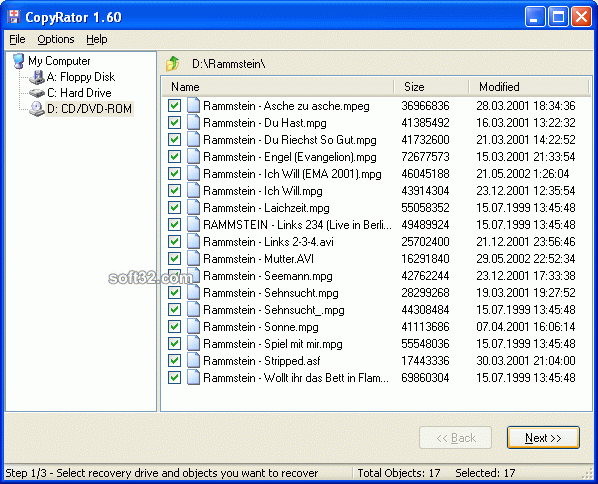Click the D:\Rammstein\ path text

click(x=228, y=64)
